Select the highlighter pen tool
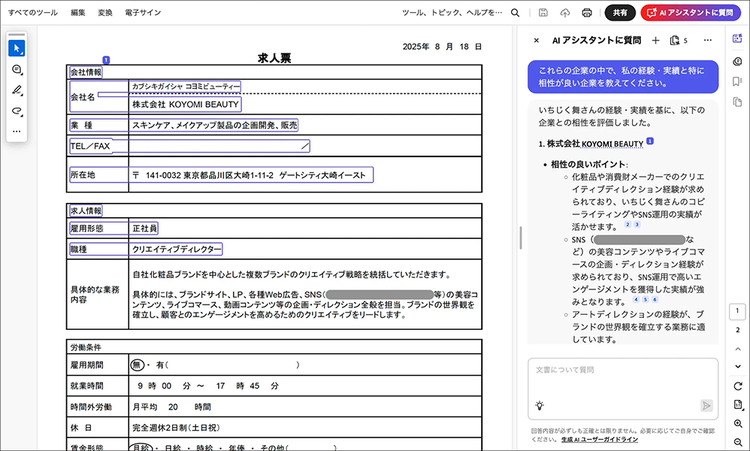Image resolution: width=750 pixels, height=451 pixels. (x=17, y=90)
